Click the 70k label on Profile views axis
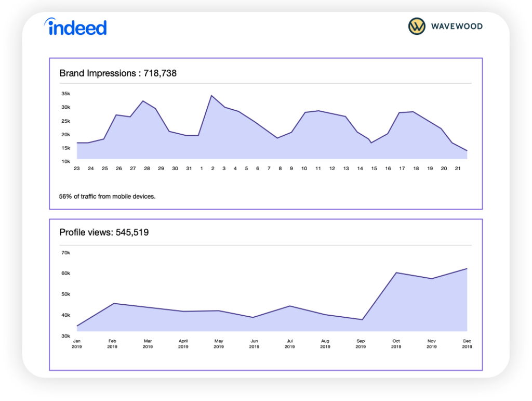Image resolution: width=532 pixels, height=401 pixels. click(65, 253)
